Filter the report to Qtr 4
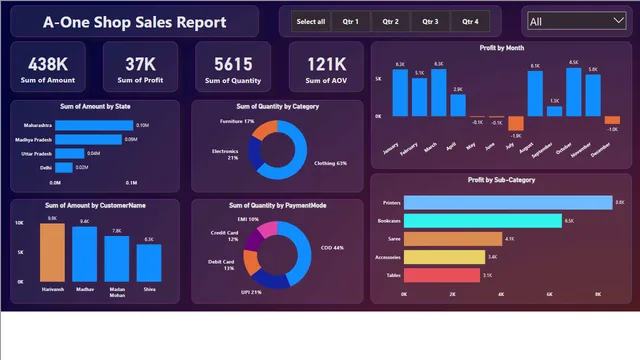Image resolution: width=640 pixels, height=360 pixels. (470, 22)
